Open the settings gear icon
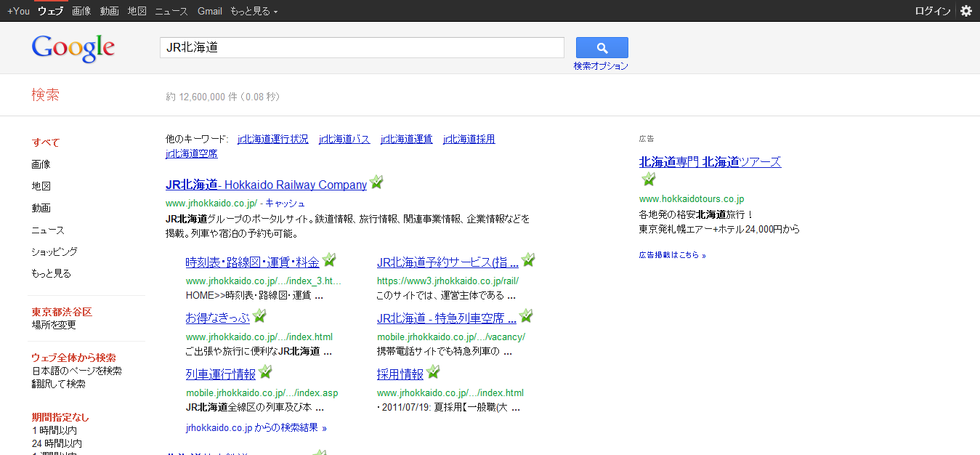980x455 pixels. [965, 11]
